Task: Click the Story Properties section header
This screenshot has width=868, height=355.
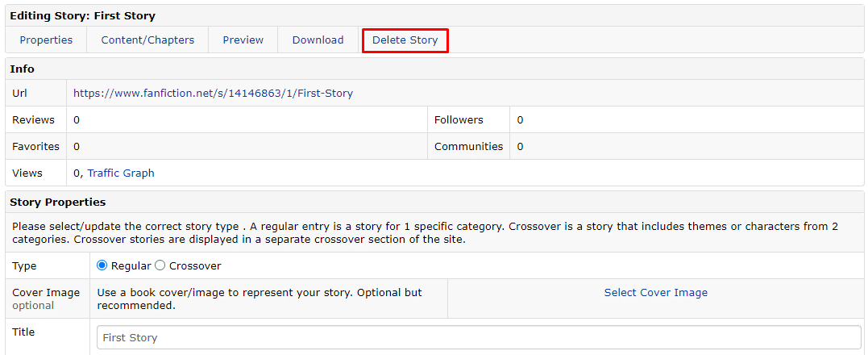Action: [x=57, y=203]
